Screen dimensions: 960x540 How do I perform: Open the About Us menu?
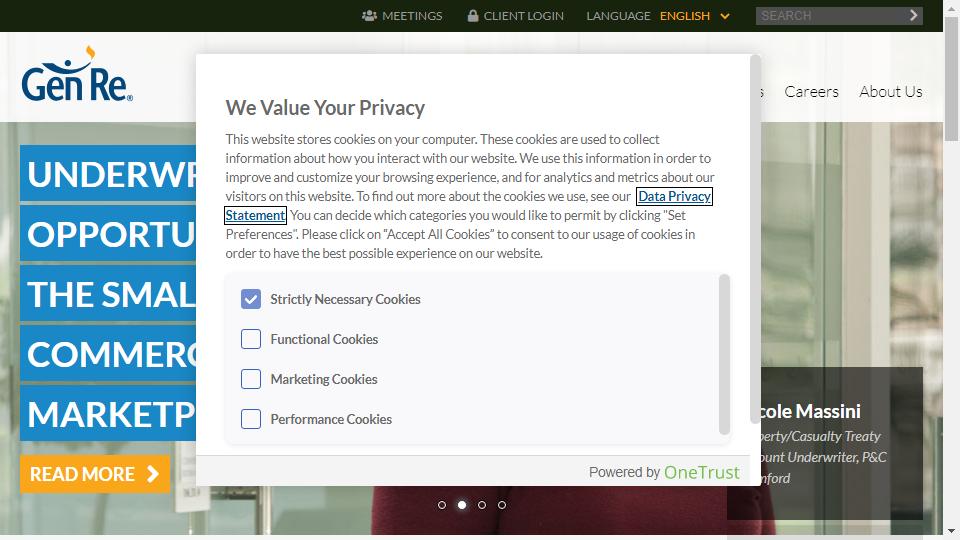pos(890,91)
